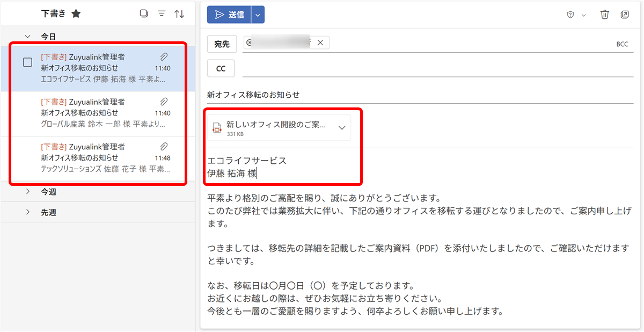Click the PDF attachment file icon

tap(217, 128)
